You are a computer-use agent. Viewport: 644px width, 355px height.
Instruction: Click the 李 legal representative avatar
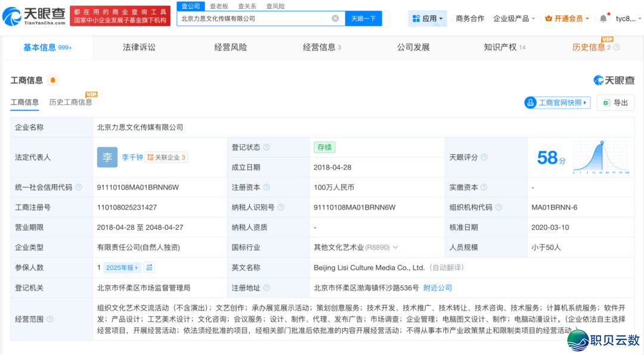[x=107, y=157]
